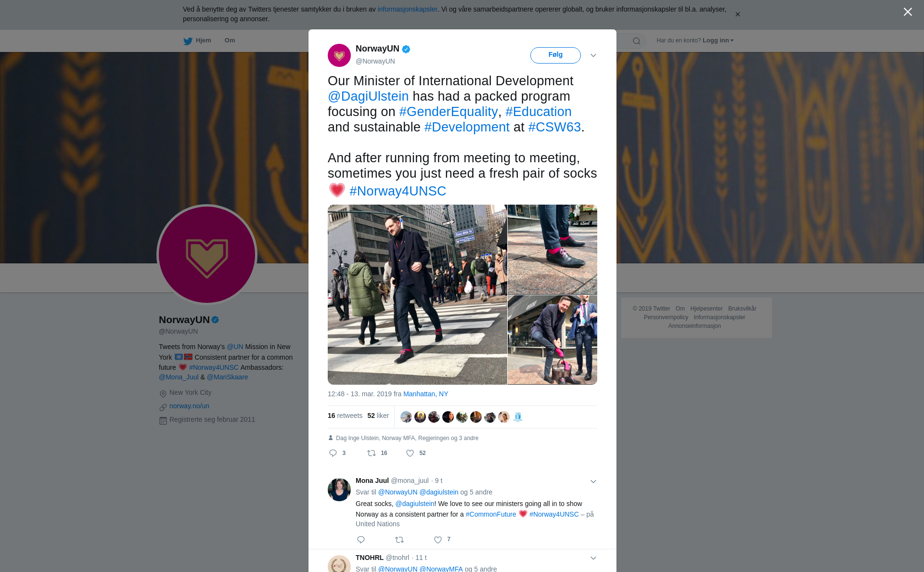Viewport: 924px width, 572px height.
Task: Retweet the NorwayUN tweet with 16 retweets
Action: pos(372,453)
